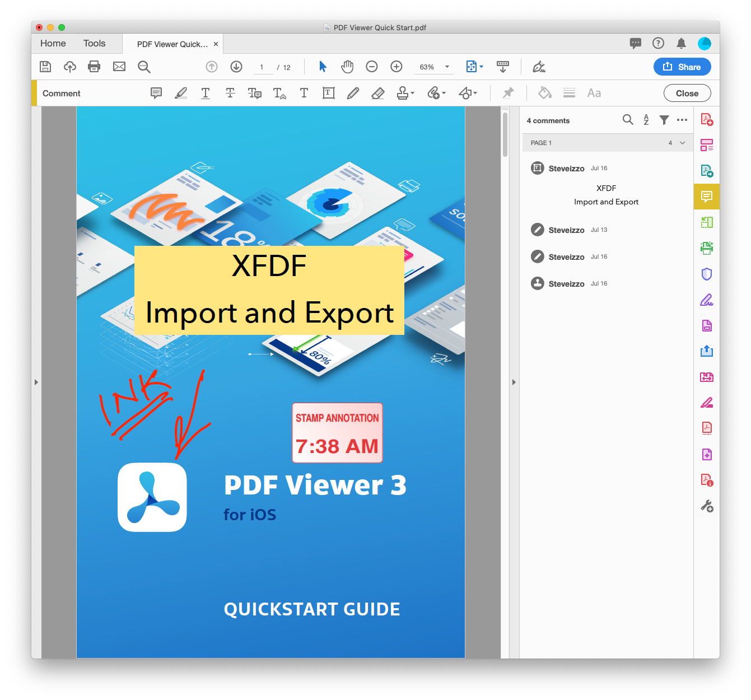Switch to the Home tab
The width and height of the screenshot is (751, 700).
click(53, 43)
